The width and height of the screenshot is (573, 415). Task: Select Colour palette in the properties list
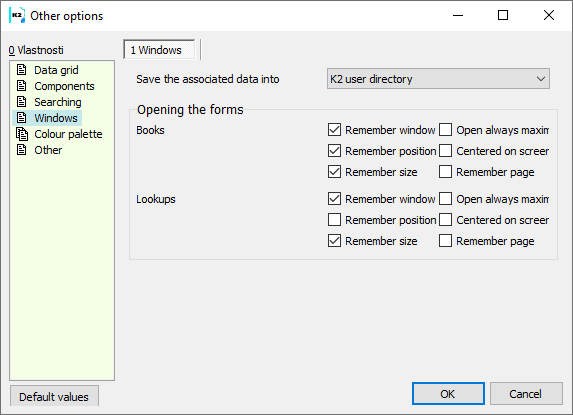(x=68, y=134)
